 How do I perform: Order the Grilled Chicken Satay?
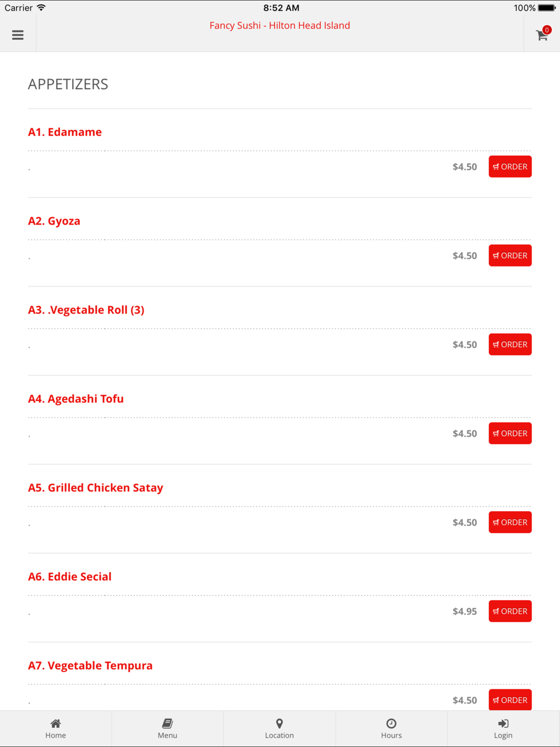pos(510,522)
